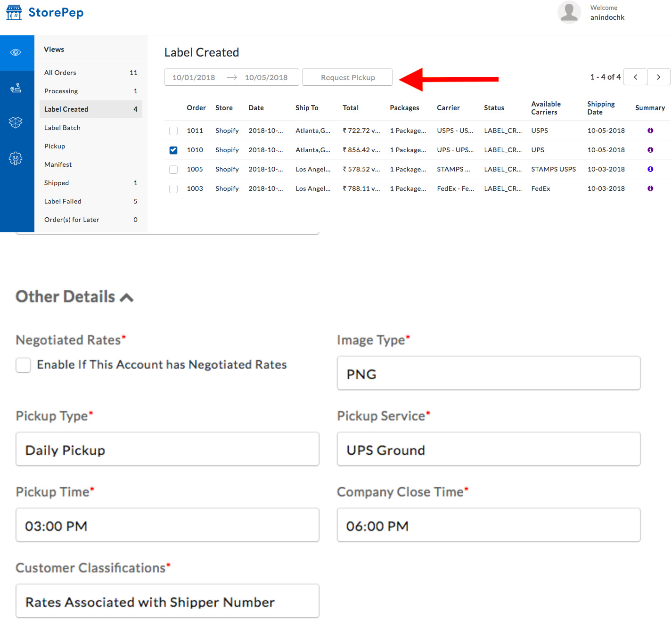Select the Label Created view
Screen dimensions: 672x638
(91, 109)
